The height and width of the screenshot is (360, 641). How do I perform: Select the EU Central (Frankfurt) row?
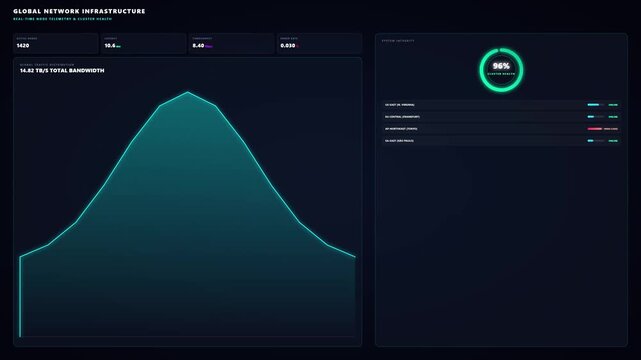tap(501, 117)
